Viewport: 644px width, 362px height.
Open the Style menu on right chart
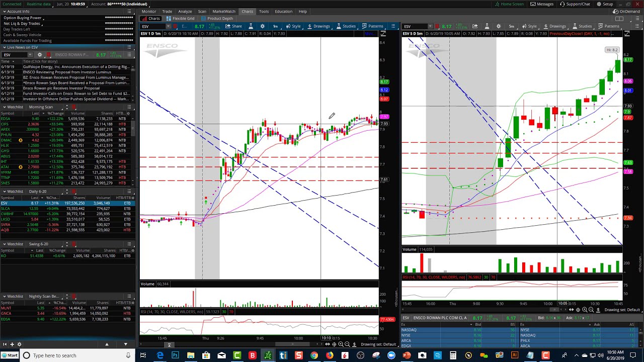click(529, 26)
